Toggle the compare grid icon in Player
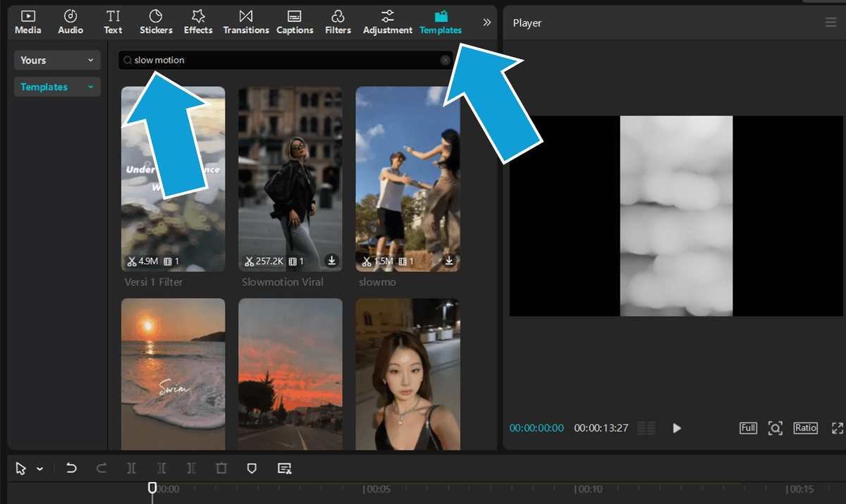 coord(646,428)
